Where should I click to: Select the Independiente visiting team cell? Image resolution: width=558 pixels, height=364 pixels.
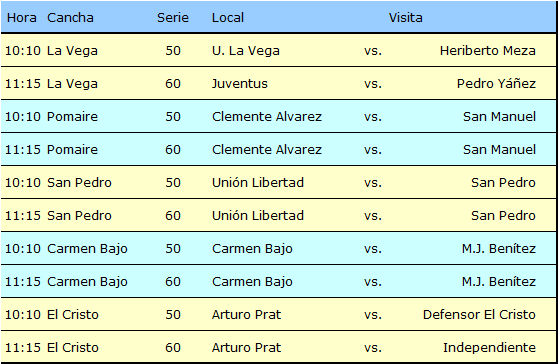click(x=489, y=348)
